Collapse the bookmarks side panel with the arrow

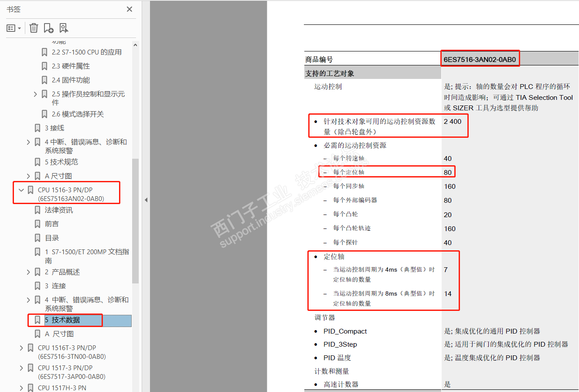(x=146, y=200)
